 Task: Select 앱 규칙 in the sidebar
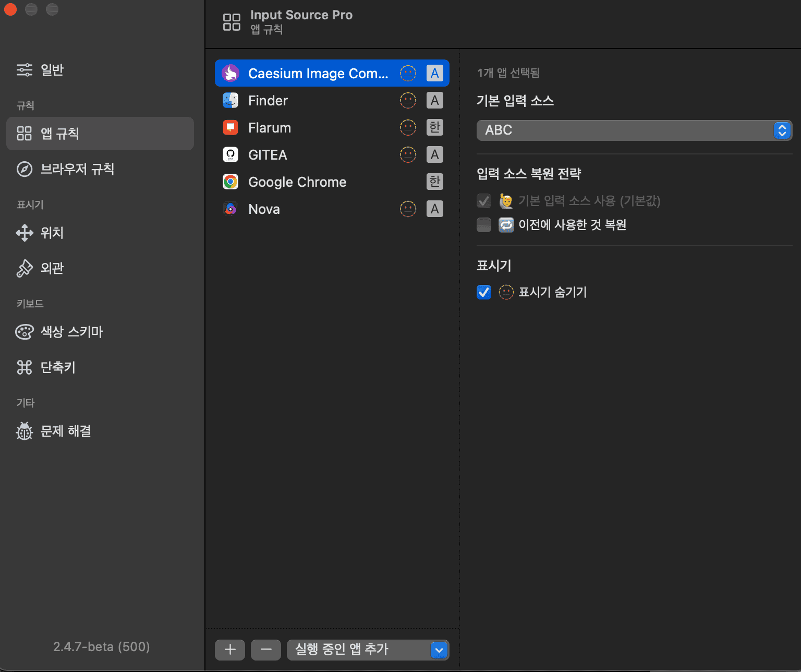tap(100, 134)
